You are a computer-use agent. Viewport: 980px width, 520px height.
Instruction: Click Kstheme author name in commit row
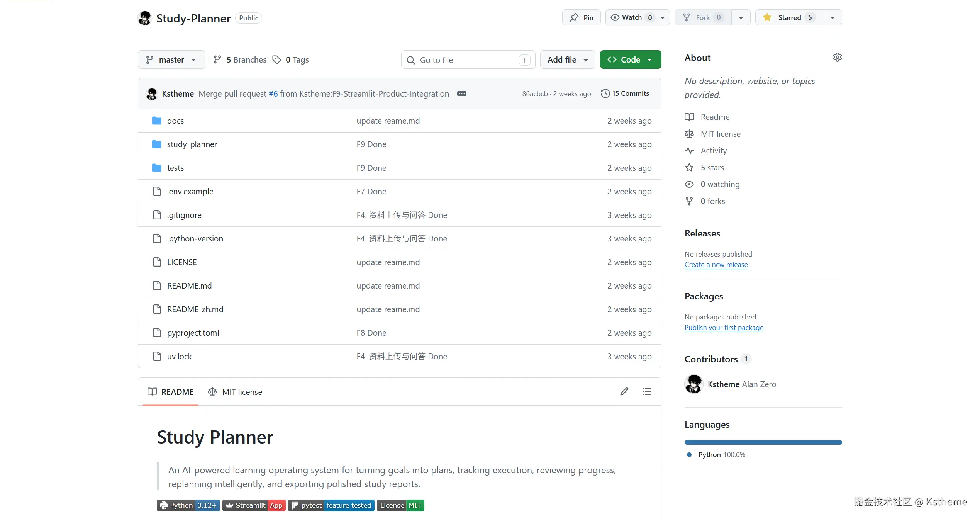click(178, 94)
